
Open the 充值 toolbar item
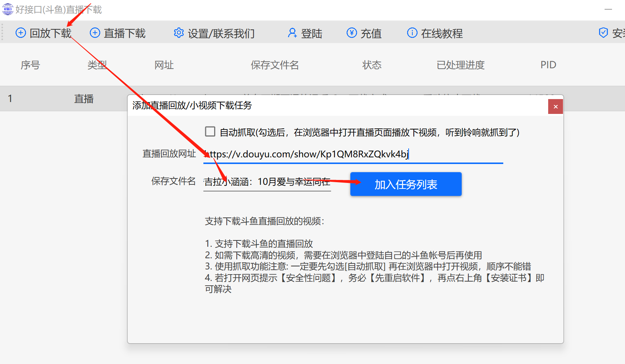[364, 33]
